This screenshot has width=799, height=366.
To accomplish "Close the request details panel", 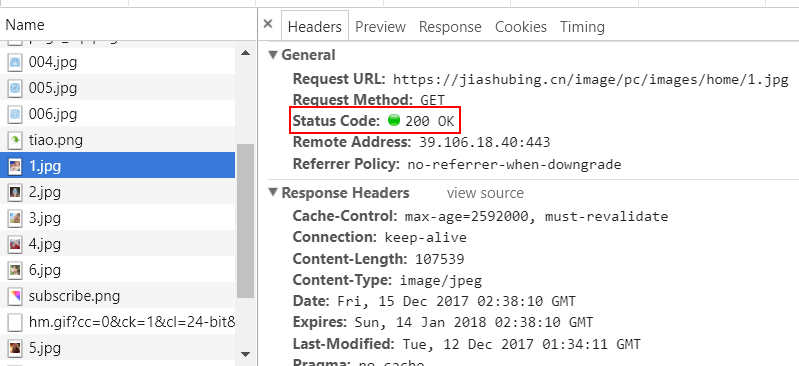I will 268,24.
